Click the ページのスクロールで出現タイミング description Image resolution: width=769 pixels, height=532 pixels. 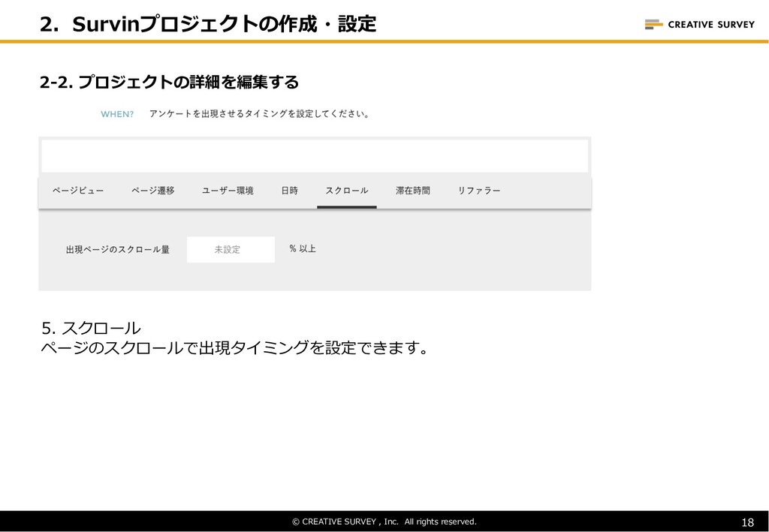234,348
